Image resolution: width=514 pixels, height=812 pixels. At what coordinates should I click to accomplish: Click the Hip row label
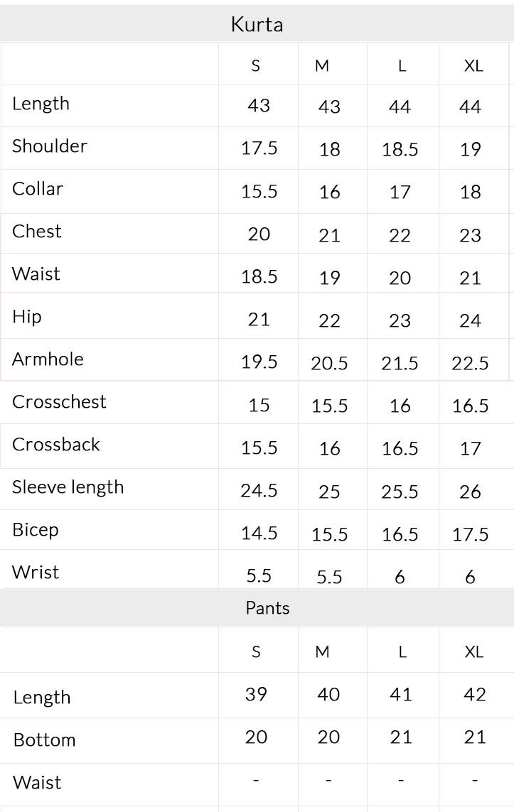coord(26,316)
